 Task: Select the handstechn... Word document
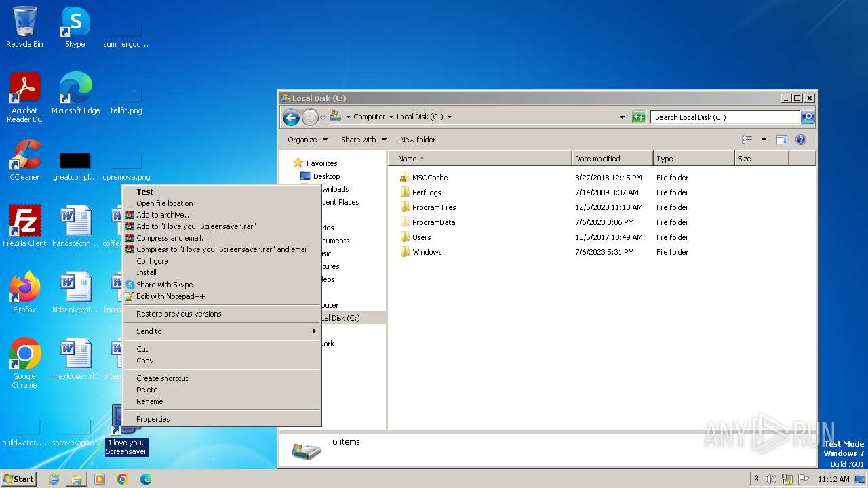[x=75, y=226]
